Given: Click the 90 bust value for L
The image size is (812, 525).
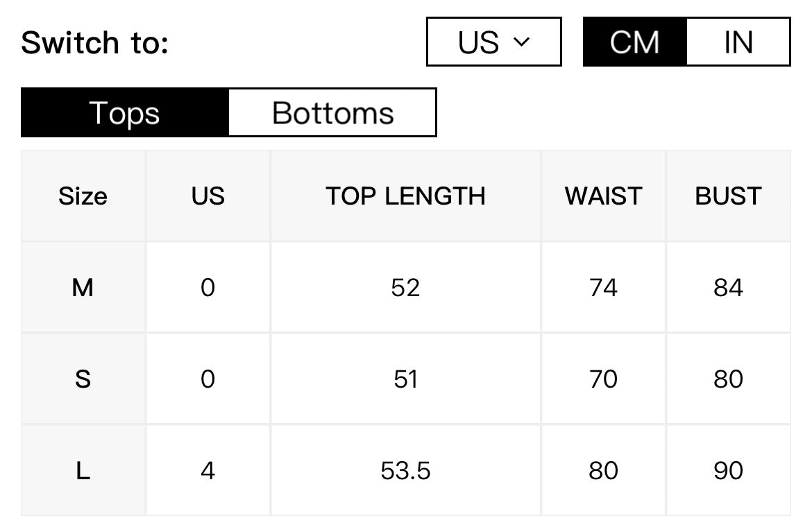Looking at the screenshot, I should [728, 471].
